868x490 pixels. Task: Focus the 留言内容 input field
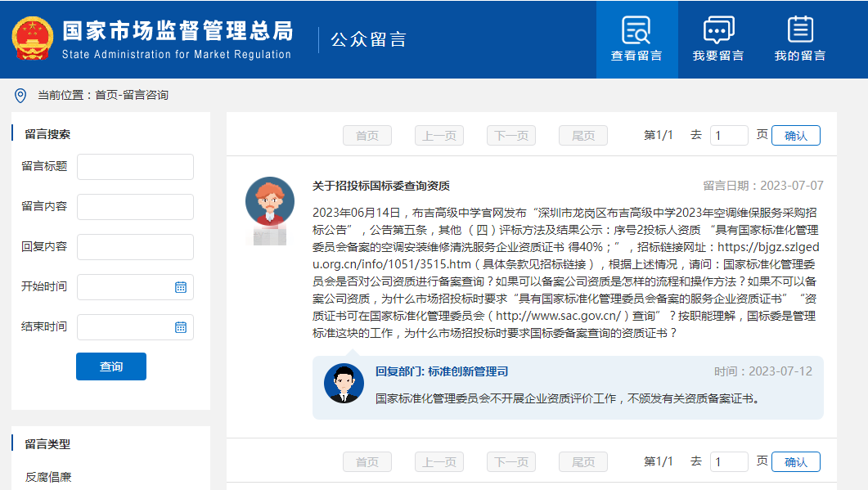click(136, 206)
